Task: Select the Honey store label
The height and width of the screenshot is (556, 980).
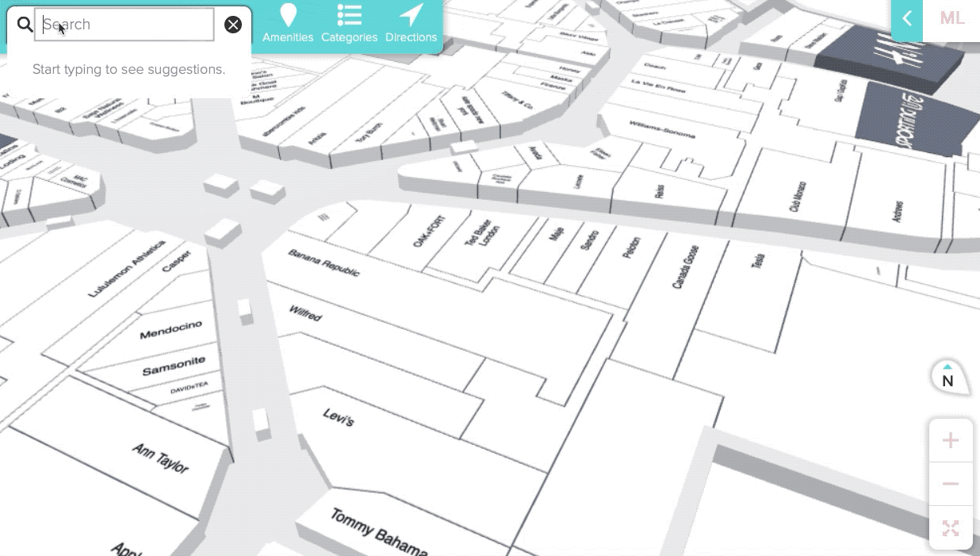Action: [x=568, y=70]
